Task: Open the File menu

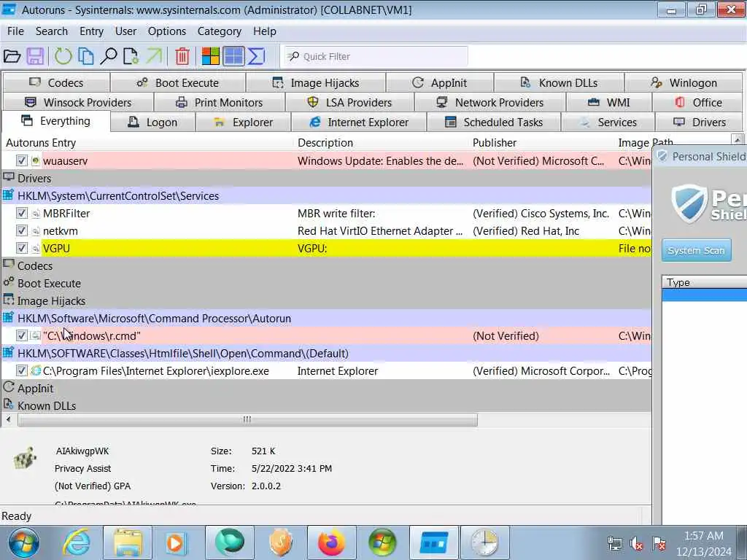Action: pos(15,31)
